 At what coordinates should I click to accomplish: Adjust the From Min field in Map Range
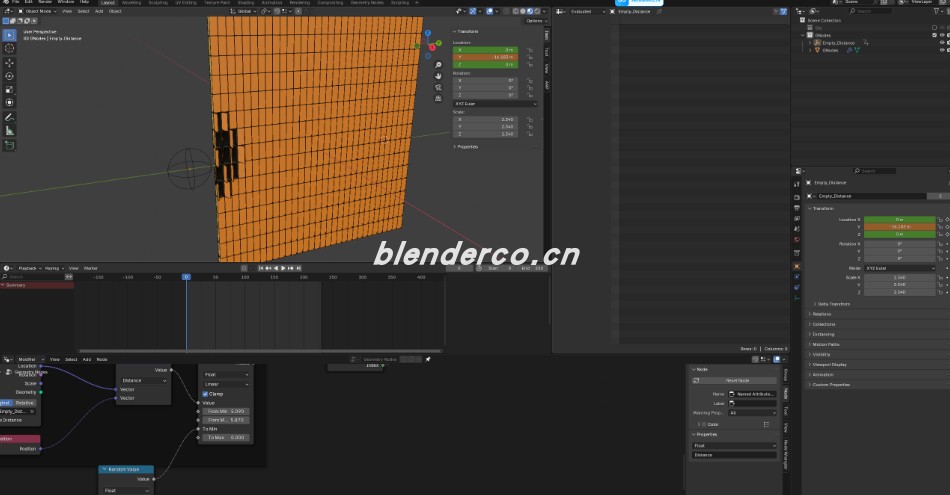point(225,411)
